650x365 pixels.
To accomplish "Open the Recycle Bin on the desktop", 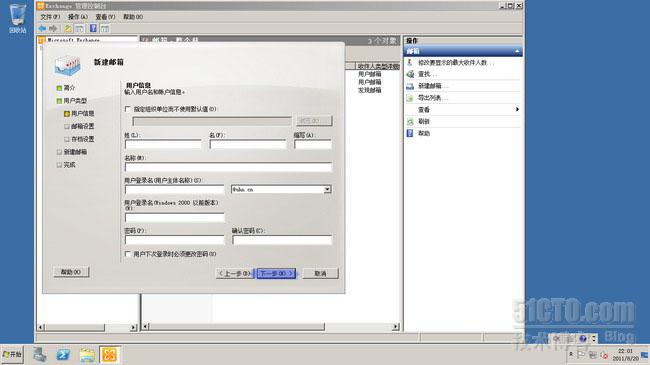I will (x=17, y=19).
